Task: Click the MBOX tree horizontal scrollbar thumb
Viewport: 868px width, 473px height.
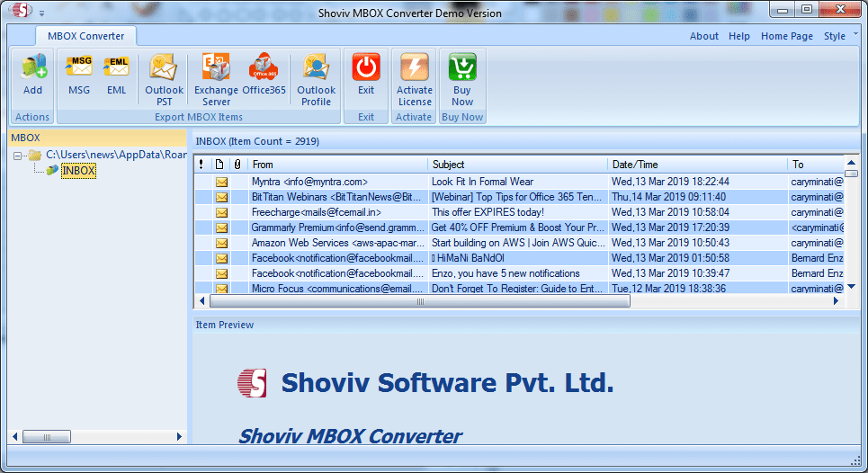Action: 47,437
